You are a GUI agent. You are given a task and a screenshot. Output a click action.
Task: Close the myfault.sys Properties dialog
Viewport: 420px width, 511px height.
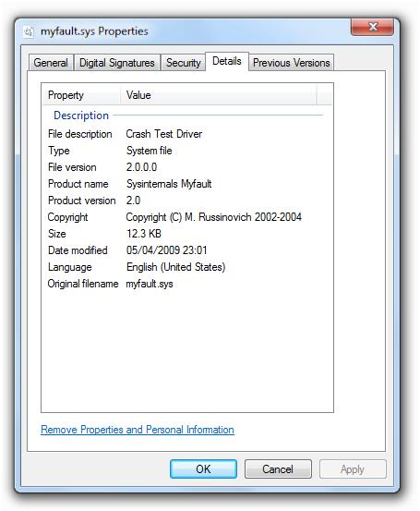(x=372, y=27)
